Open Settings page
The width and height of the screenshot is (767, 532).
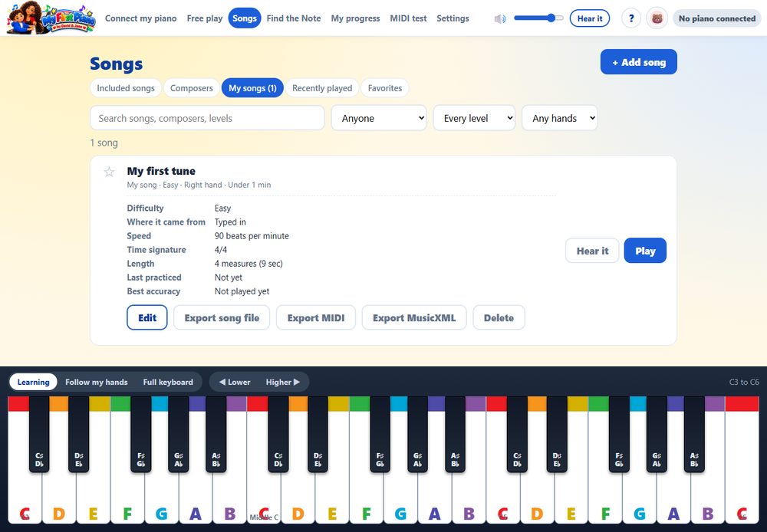(x=453, y=18)
